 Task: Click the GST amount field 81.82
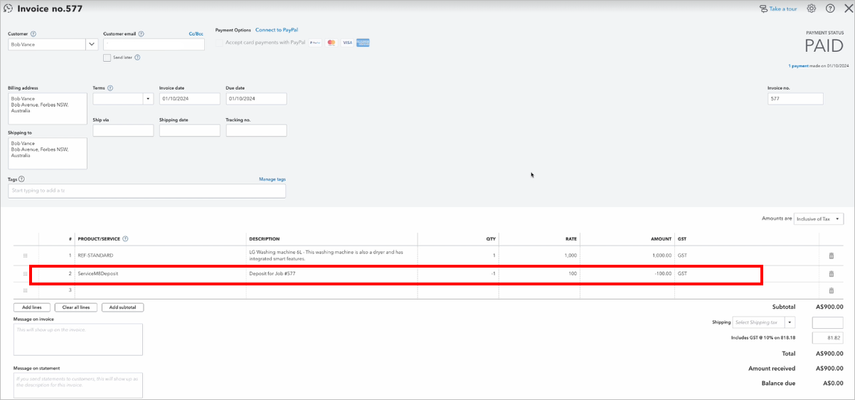pos(828,338)
